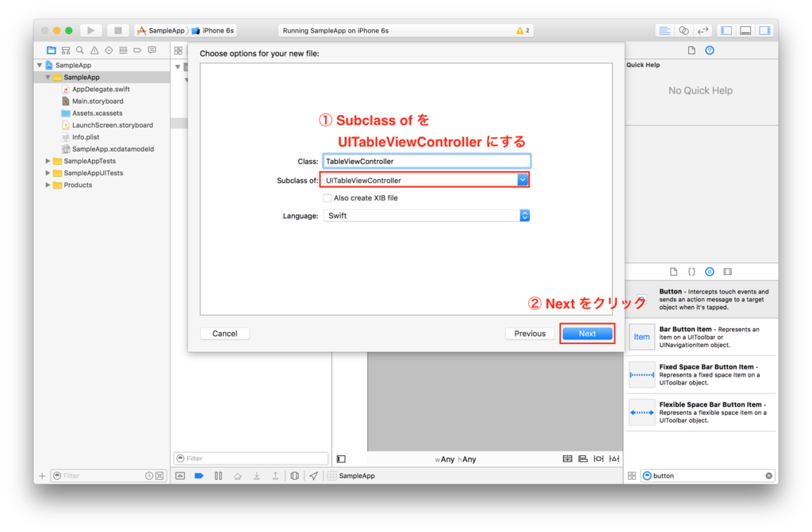This screenshot has width=812, height=532.
Task: Expand the SampleAppUITests folder
Action: point(48,173)
